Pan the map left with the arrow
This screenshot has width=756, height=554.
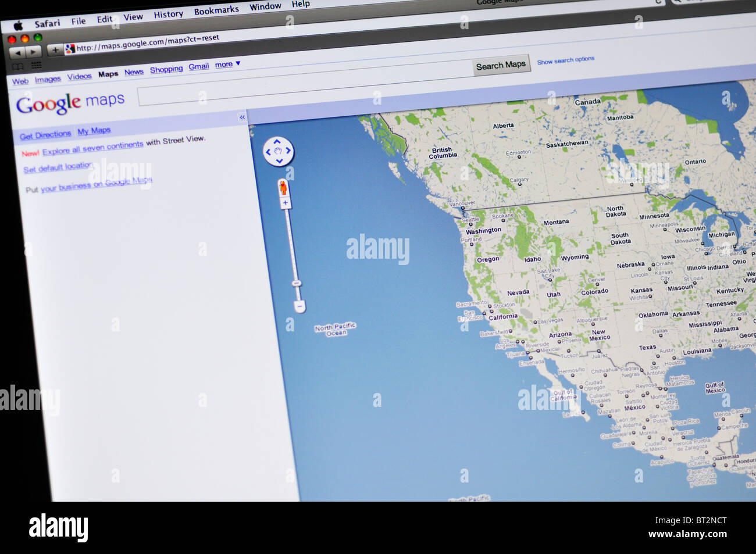[269, 152]
